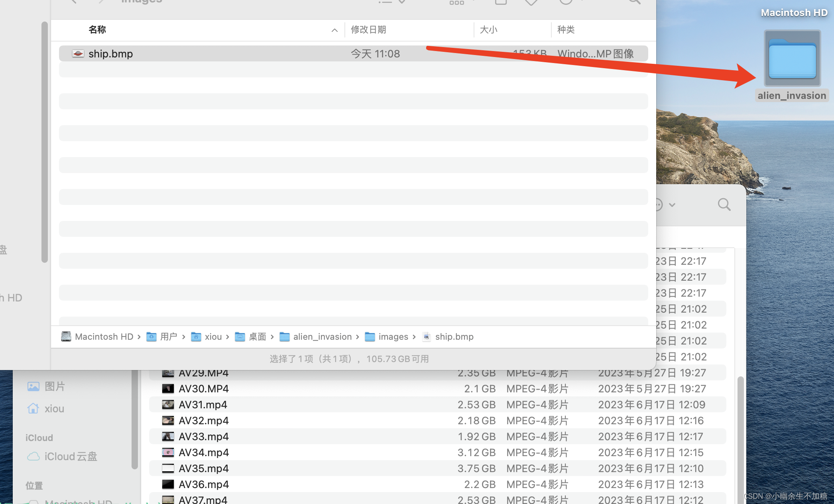Click the 桌面 folder icon in path bar
Viewport: 834px width, 504px height.
point(240,337)
